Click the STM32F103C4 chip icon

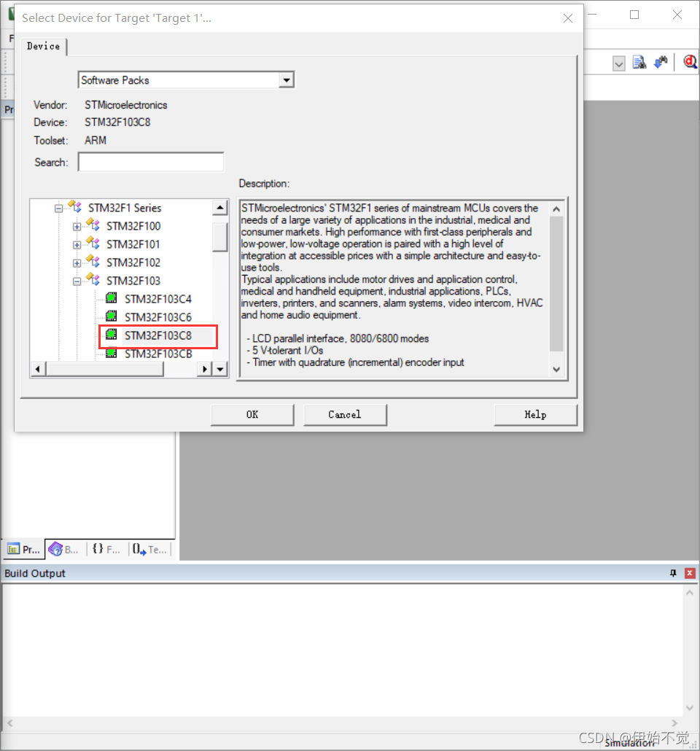pyautogui.click(x=111, y=298)
